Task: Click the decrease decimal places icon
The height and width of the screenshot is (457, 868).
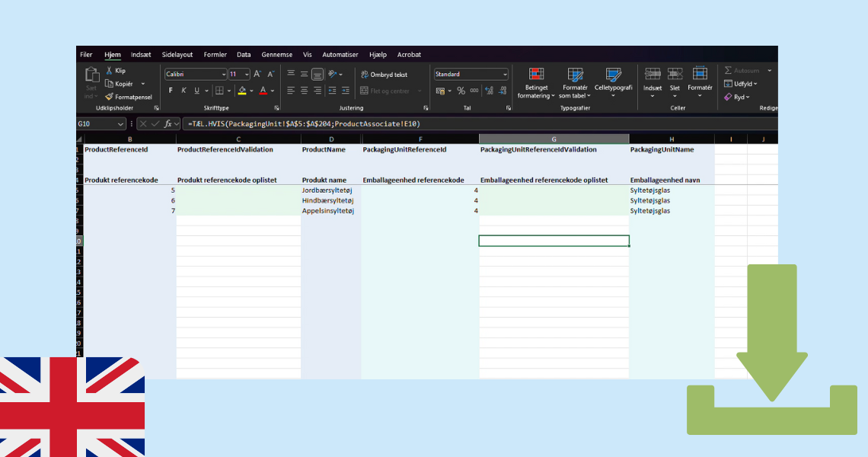Action: point(503,91)
